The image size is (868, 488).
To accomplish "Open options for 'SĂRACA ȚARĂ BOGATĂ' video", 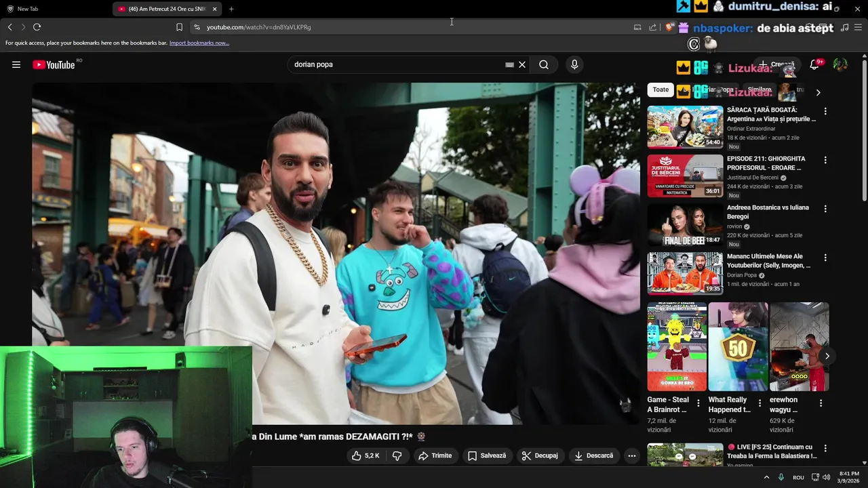I will (825, 111).
